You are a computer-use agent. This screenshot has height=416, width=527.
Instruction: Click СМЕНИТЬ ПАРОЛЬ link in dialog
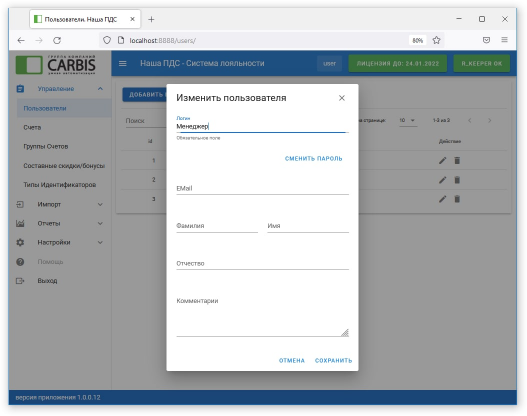tap(314, 159)
